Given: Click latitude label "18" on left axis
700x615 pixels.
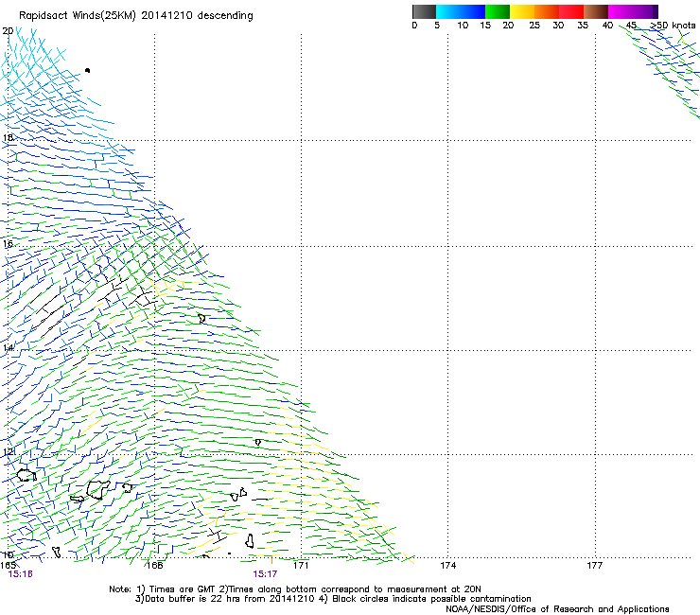Looking at the screenshot, I should pyautogui.click(x=8, y=137).
